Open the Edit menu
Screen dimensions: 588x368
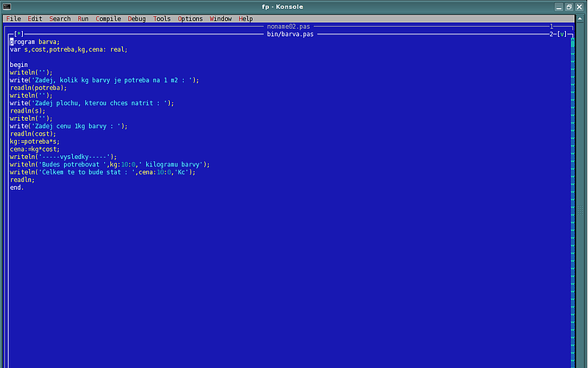35,18
